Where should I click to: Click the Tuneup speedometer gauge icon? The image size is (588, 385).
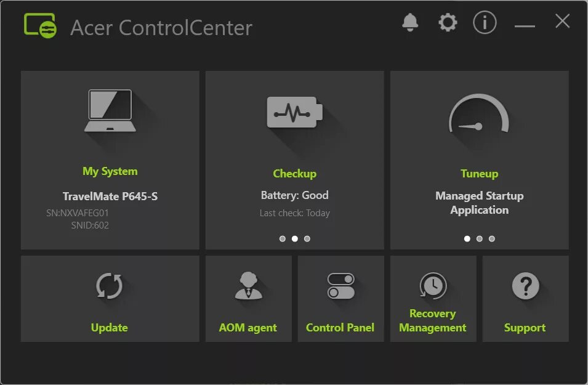479,114
